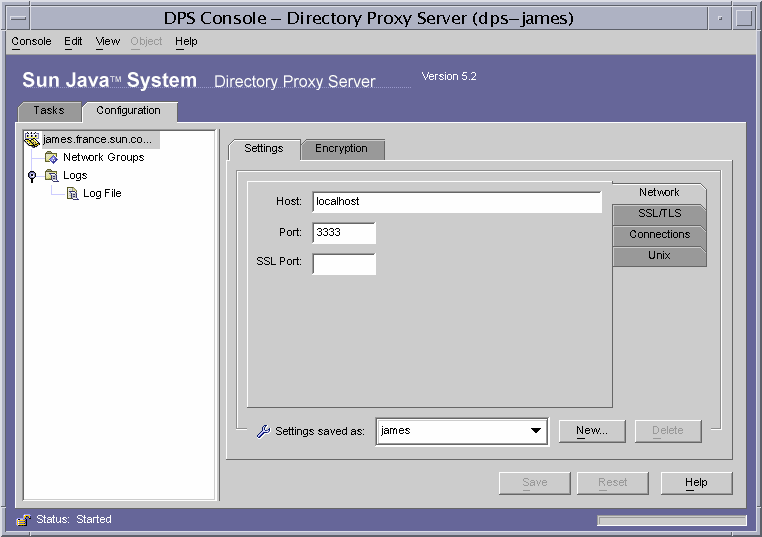
Task: Click the Logs folder icon
Action: click(51, 175)
